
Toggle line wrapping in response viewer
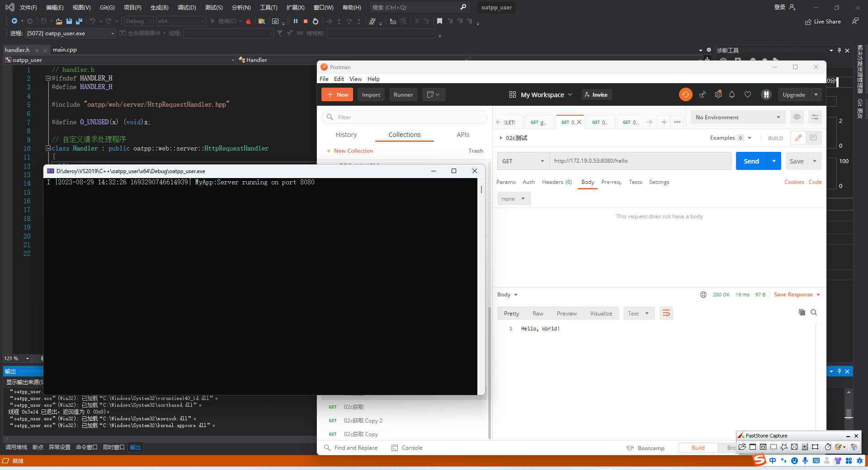click(666, 313)
